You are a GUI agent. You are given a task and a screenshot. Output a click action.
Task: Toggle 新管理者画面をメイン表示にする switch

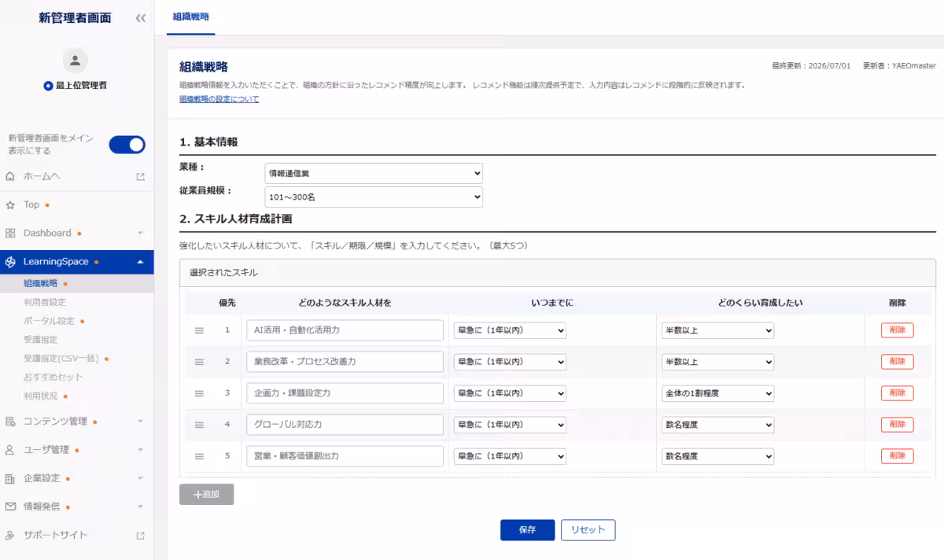point(127,145)
